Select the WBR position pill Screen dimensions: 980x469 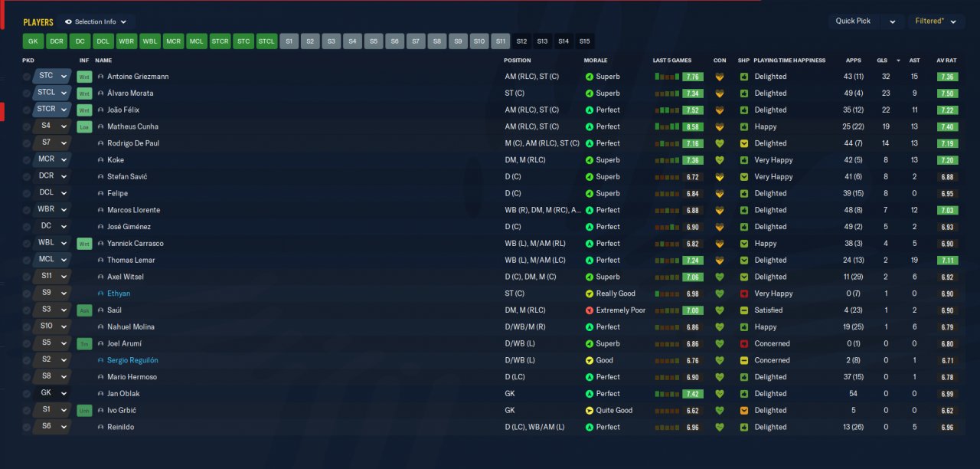coord(126,41)
